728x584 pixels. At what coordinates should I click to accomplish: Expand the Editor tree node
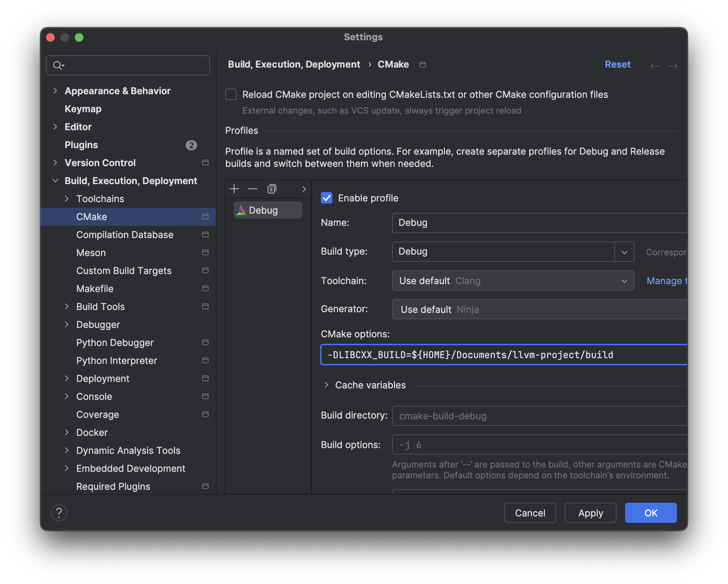tap(55, 127)
